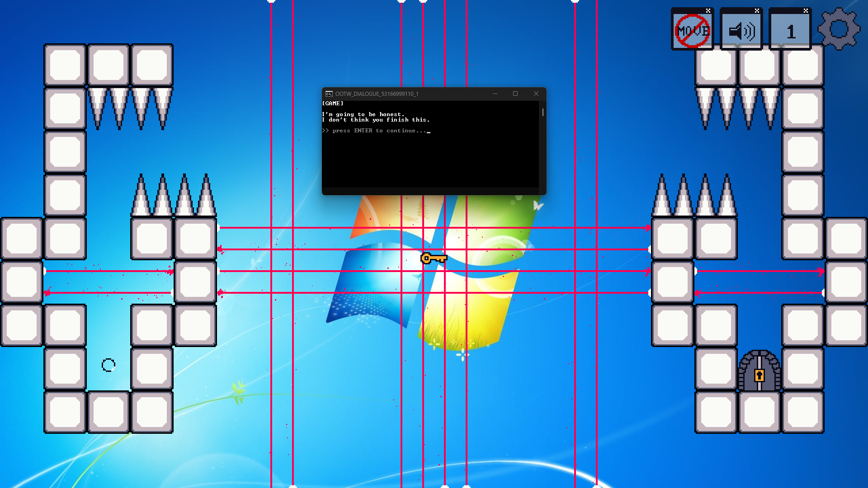Click the orange key
The image size is (868, 488).
[x=434, y=258]
